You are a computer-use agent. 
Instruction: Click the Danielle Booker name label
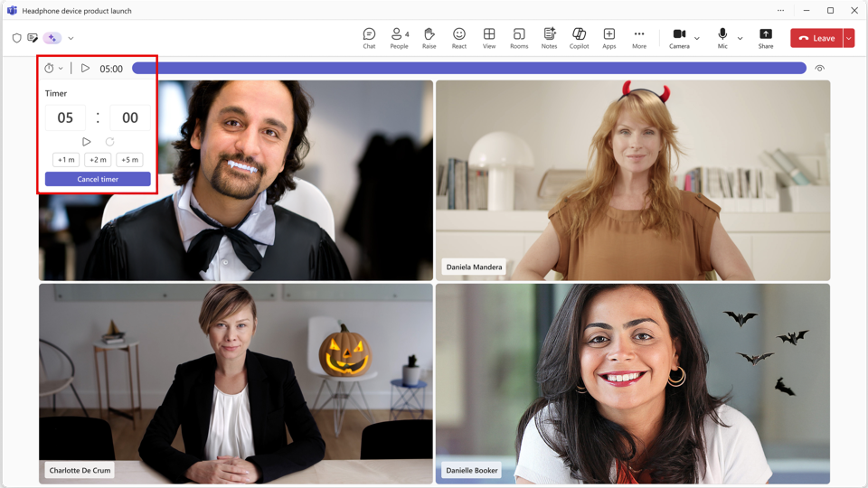point(472,470)
